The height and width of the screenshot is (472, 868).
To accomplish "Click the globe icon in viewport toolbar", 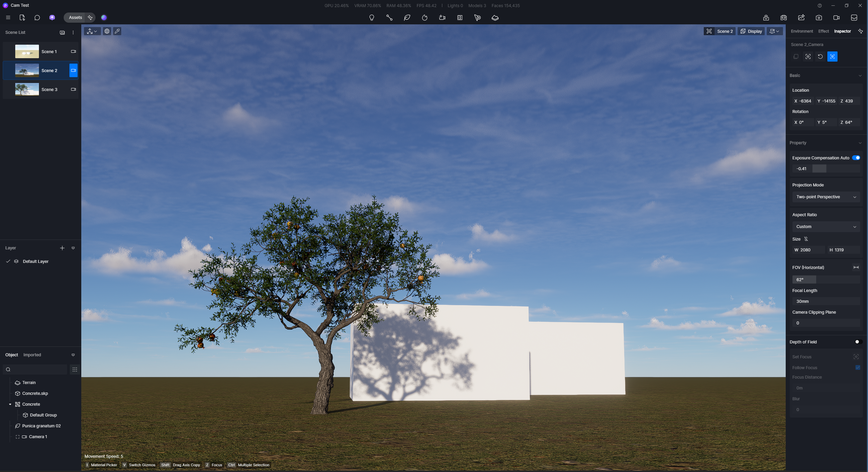I will [x=107, y=31].
